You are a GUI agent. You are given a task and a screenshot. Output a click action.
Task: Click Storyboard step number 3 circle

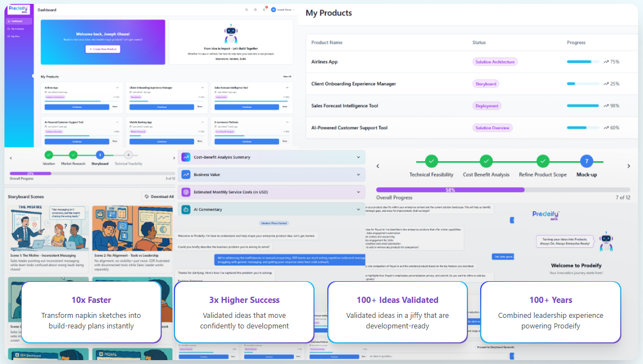pos(99,155)
